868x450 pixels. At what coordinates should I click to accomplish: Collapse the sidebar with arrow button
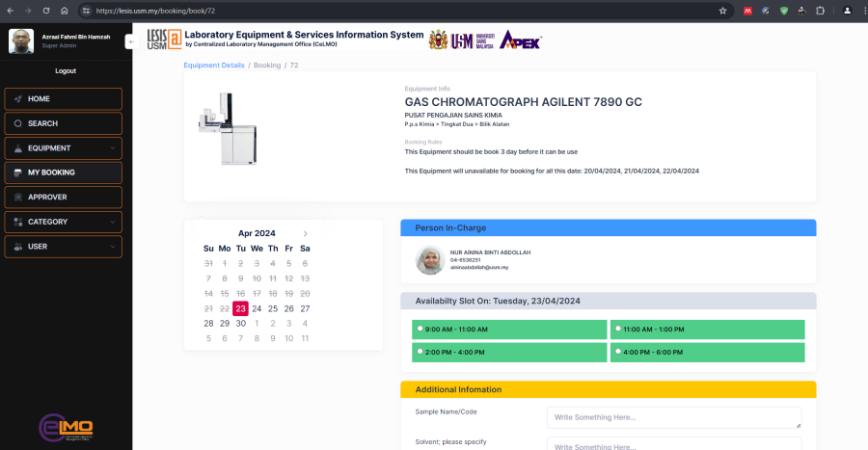pyautogui.click(x=131, y=42)
